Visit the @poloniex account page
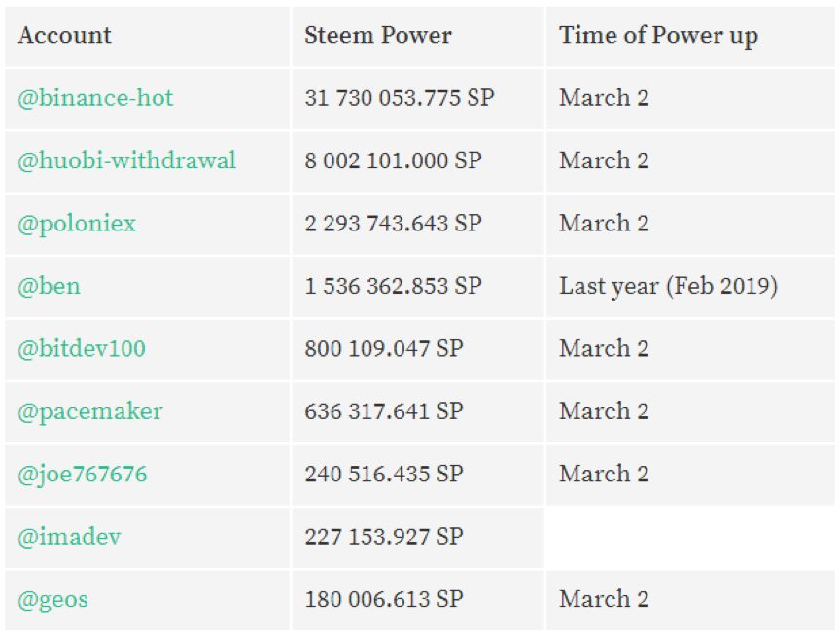The width and height of the screenshot is (840, 637). click(77, 223)
